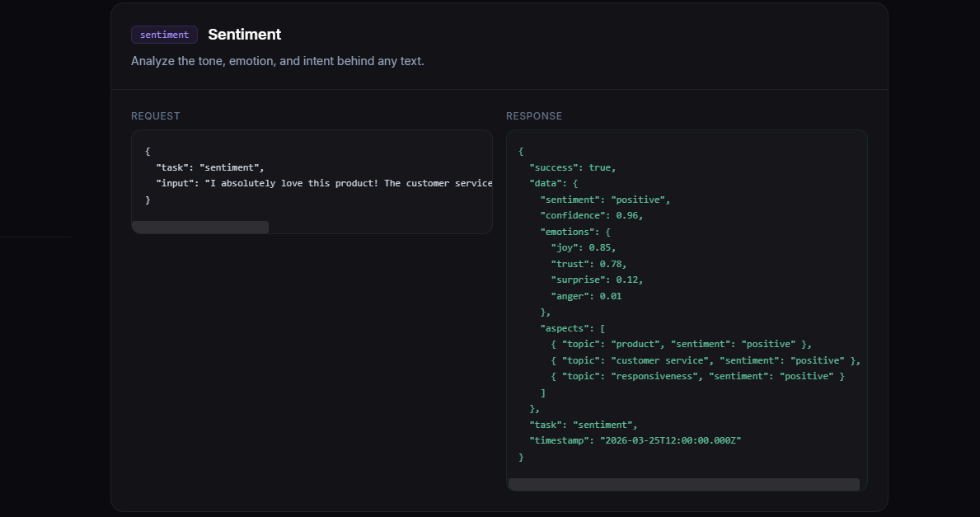
Task: Click the request "input" text line
Action: point(323,183)
